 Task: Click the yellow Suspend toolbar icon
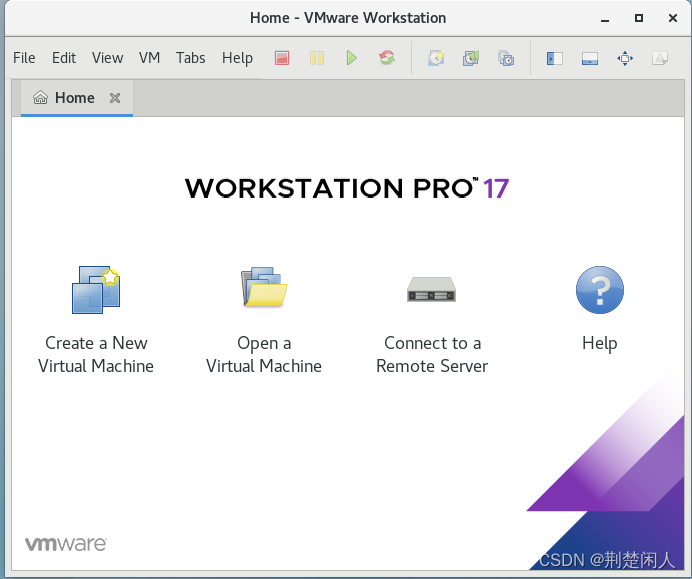(316, 58)
